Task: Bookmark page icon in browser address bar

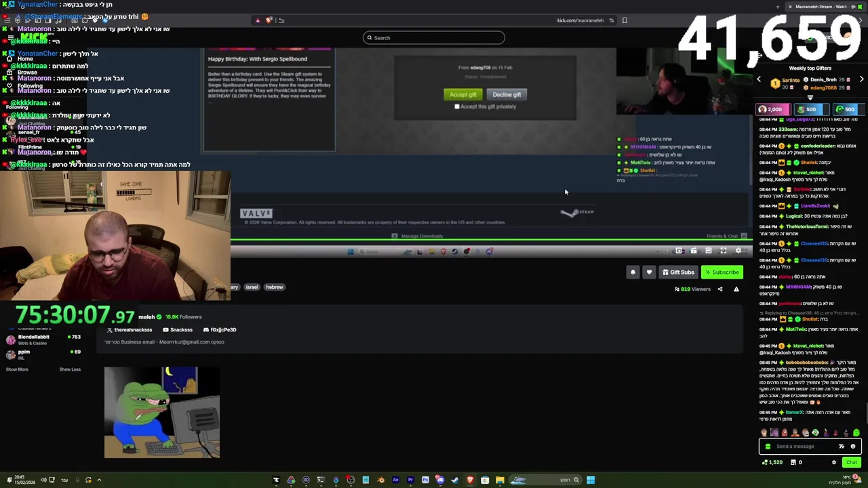Action: point(625,20)
